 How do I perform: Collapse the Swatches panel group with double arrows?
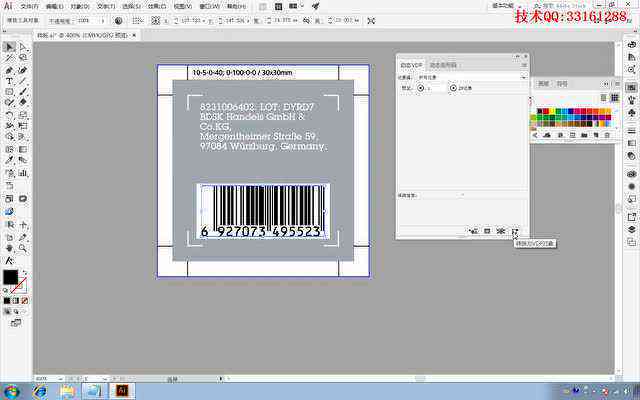coord(606,84)
